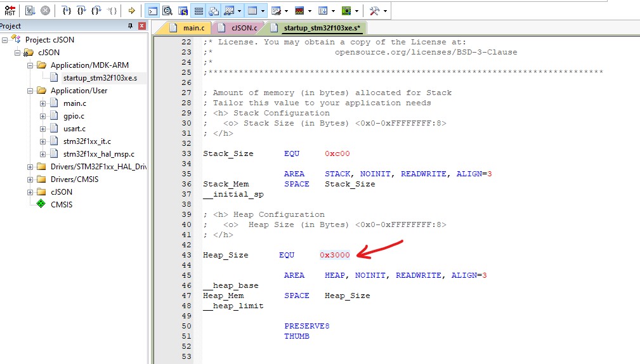The height and width of the screenshot is (364, 640).
Task: Pin the Project panel with pushpin icon
Action: pos(130,26)
